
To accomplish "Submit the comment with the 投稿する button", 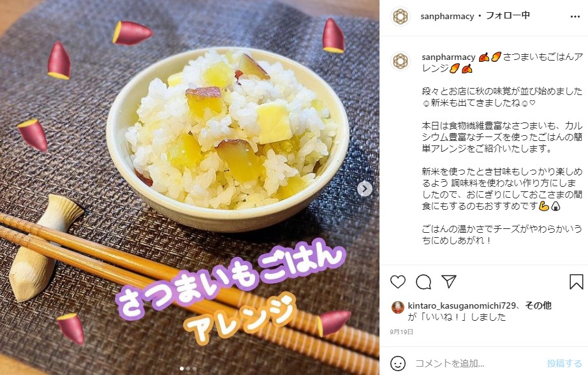I will (564, 363).
